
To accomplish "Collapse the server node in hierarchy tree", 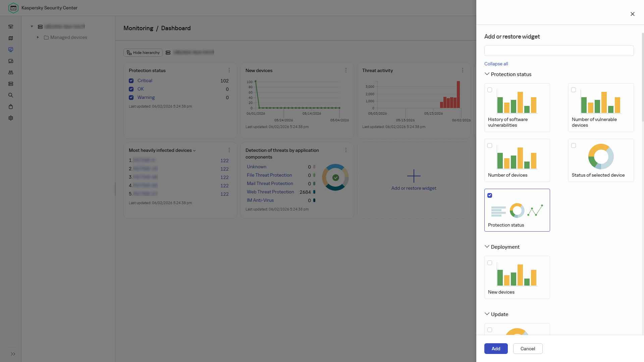I will (32, 26).
